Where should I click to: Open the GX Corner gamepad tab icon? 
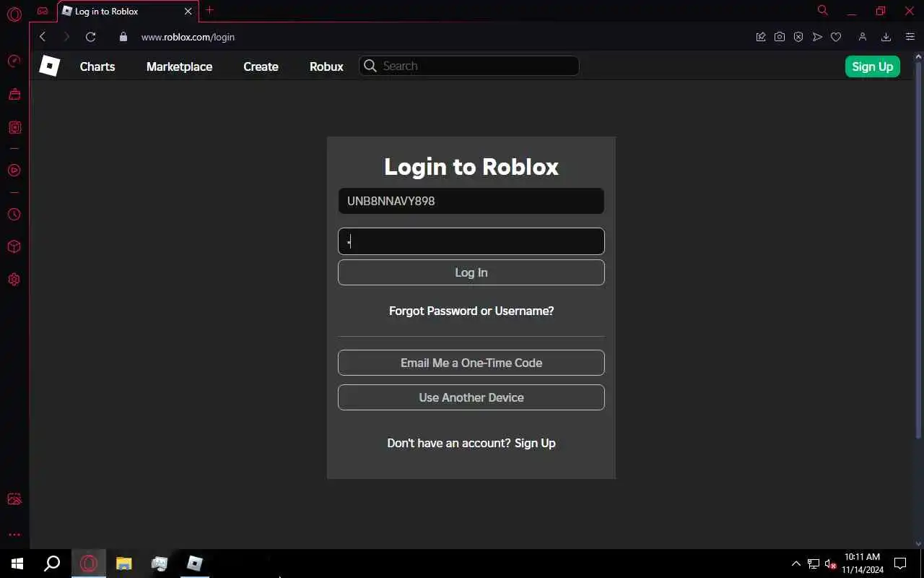(43, 11)
